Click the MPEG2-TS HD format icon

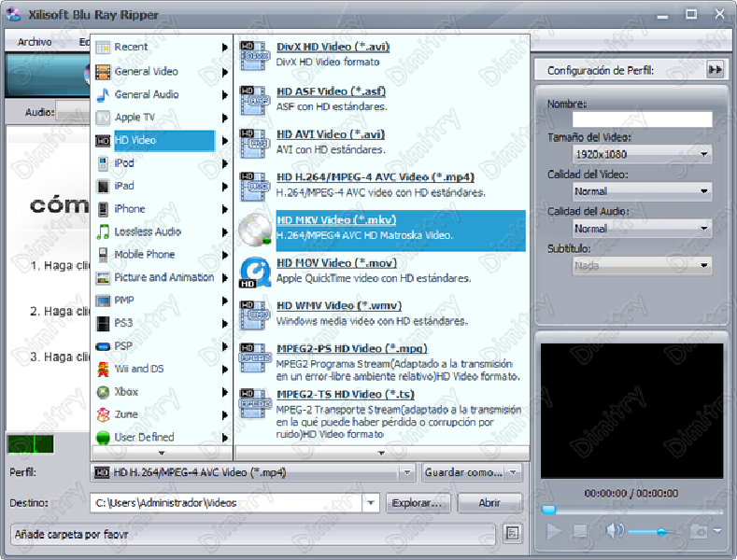click(255, 403)
